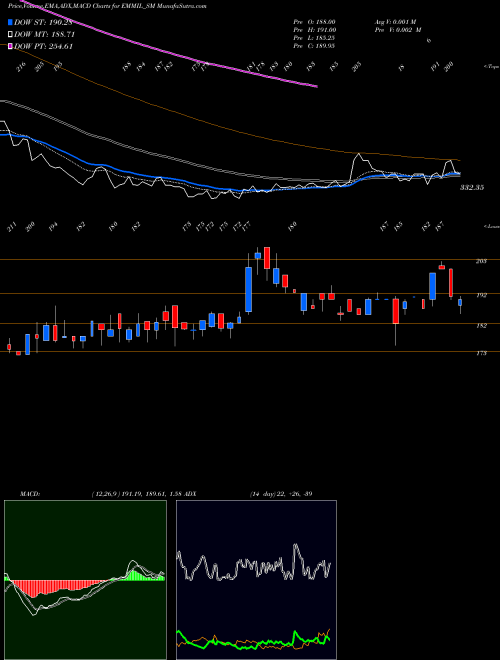Screen dimensions: 500x660
Task: Select the 'DOW MT: 188.71' legend text
Action: pyautogui.click(x=44, y=35)
